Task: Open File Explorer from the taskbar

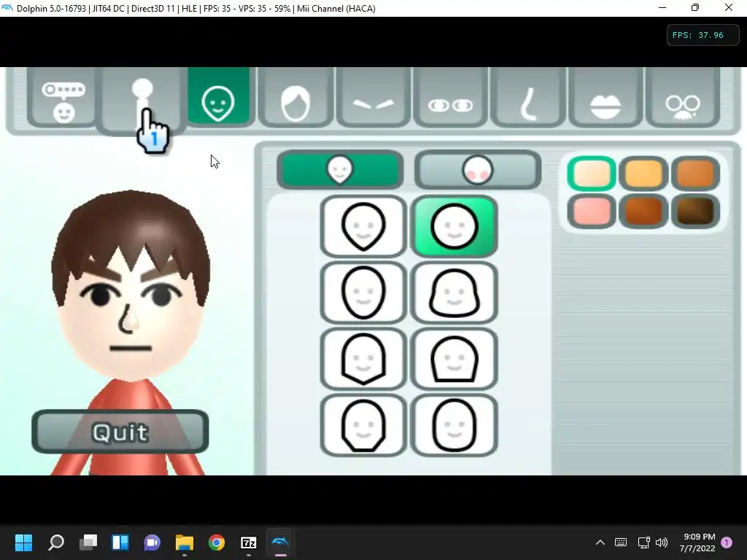Action: coord(185,542)
